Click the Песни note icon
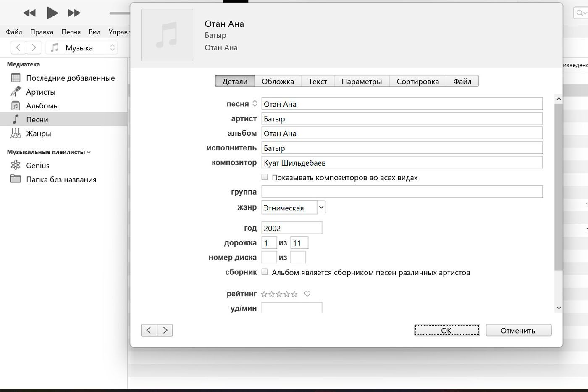Screen dimensions: 588x392 [x=16, y=119]
